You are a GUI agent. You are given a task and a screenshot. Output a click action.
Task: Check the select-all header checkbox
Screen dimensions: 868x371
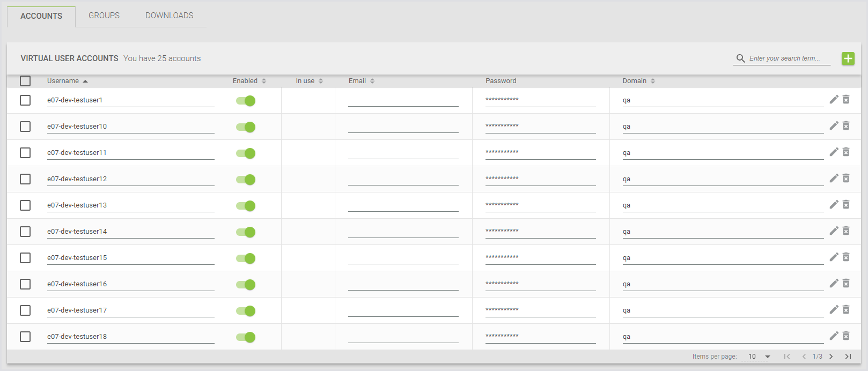pos(25,81)
